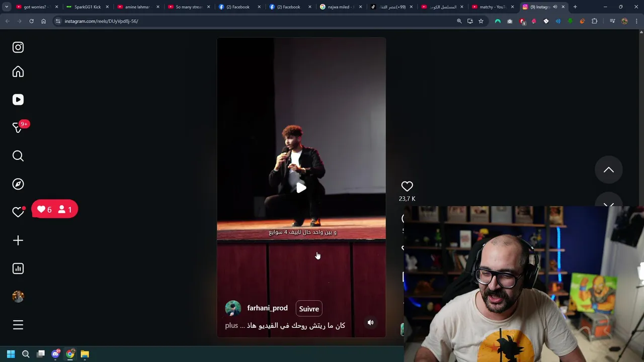Image resolution: width=644 pixels, height=362 pixels.
Task: Open the camera screenshot extension
Action: (x=510, y=21)
